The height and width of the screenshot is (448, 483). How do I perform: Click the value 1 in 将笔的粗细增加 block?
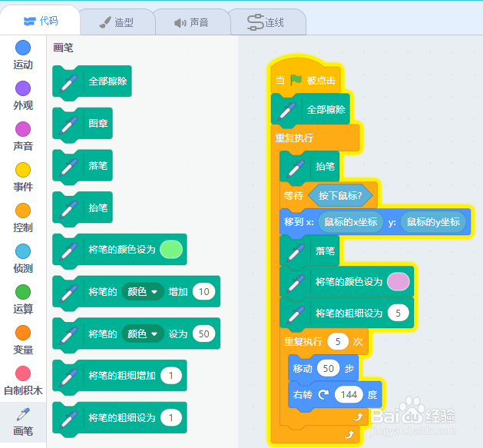(x=171, y=376)
